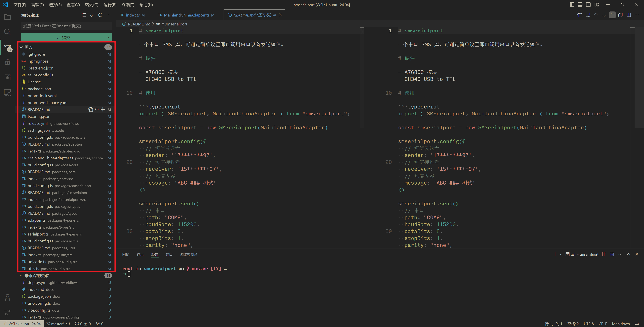This screenshot has height=327, width=644.
Task: Collapse the 更改 changes group
Action: 21,47
